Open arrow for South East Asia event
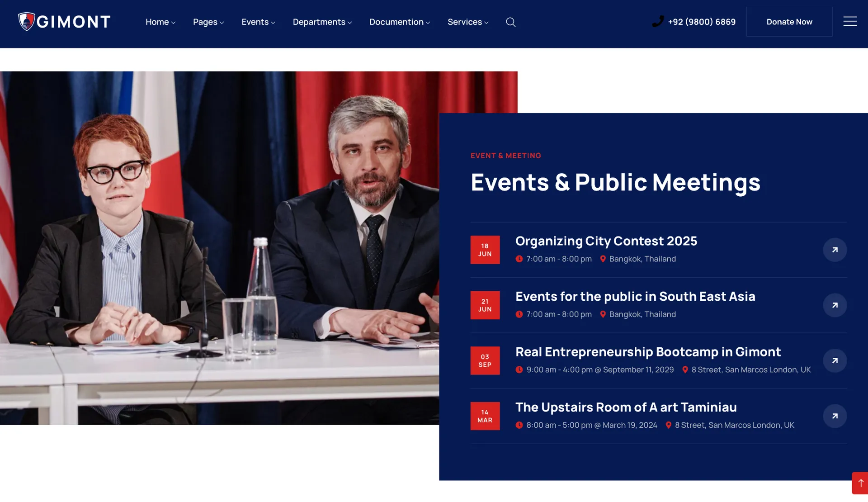 [x=835, y=305]
